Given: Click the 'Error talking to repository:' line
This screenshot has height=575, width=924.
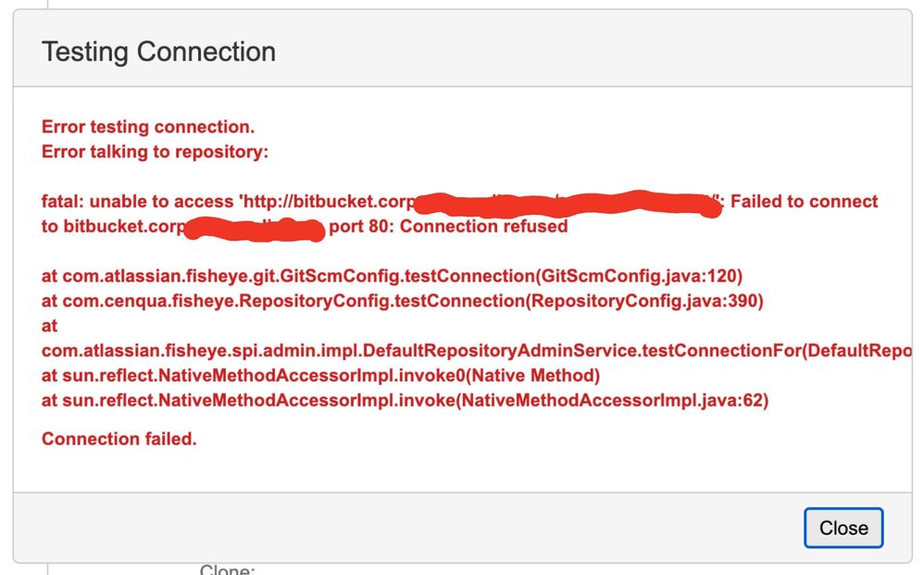Looking at the screenshot, I should click(x=155, y=152).
